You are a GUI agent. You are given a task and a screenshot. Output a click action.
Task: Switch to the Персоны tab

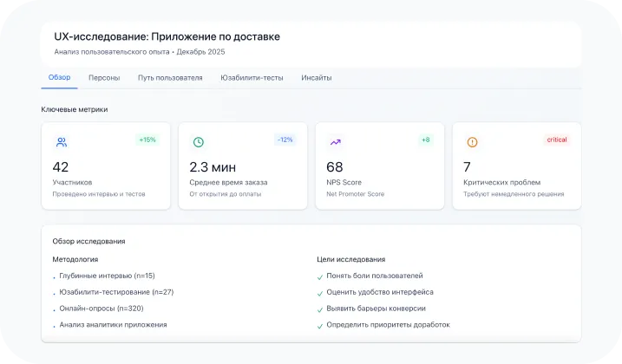pos(104,78)
